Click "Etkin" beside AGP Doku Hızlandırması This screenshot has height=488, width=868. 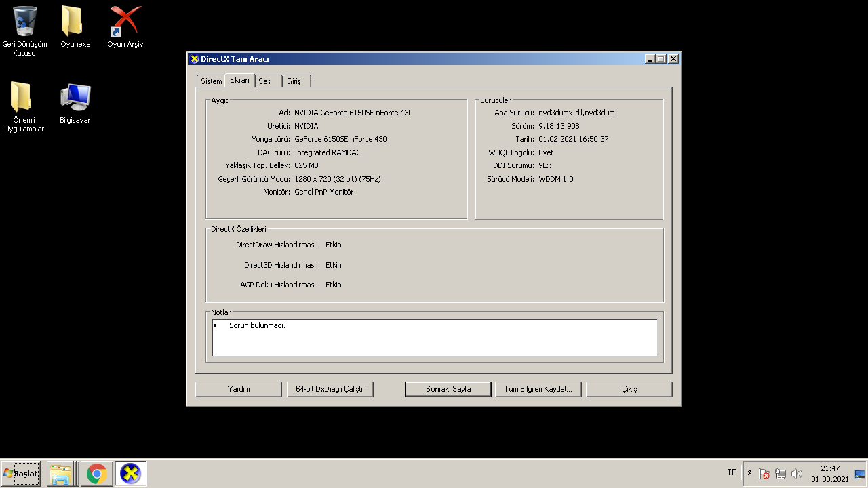(334, 285)
